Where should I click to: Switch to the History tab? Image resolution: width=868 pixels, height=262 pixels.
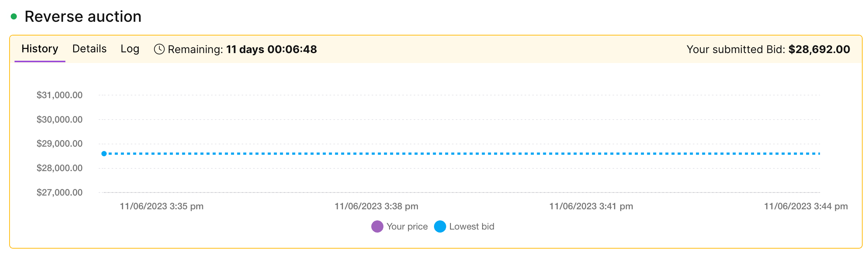(40, 49)
